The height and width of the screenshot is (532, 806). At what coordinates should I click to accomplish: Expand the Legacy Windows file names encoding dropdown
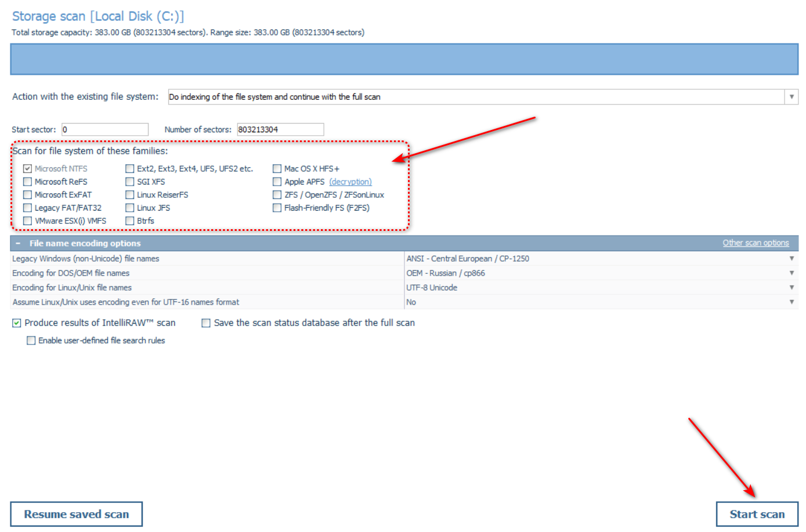(x=791, y=259)
